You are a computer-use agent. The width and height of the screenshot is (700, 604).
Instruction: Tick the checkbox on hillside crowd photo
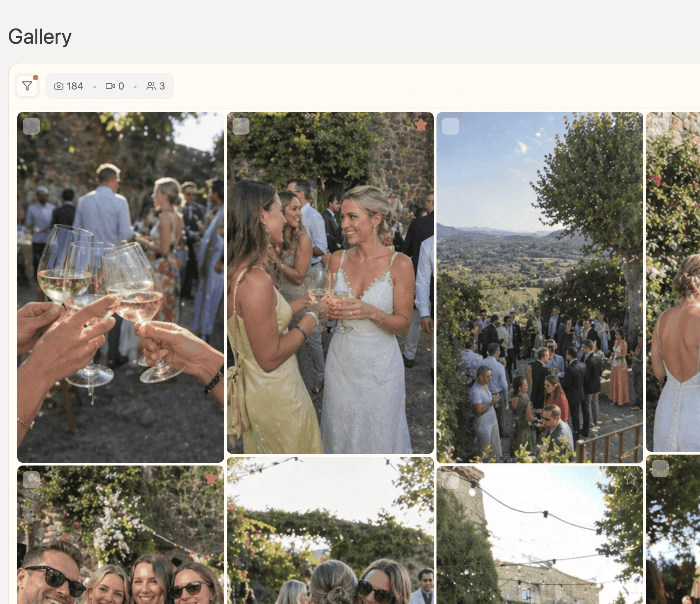451,126
